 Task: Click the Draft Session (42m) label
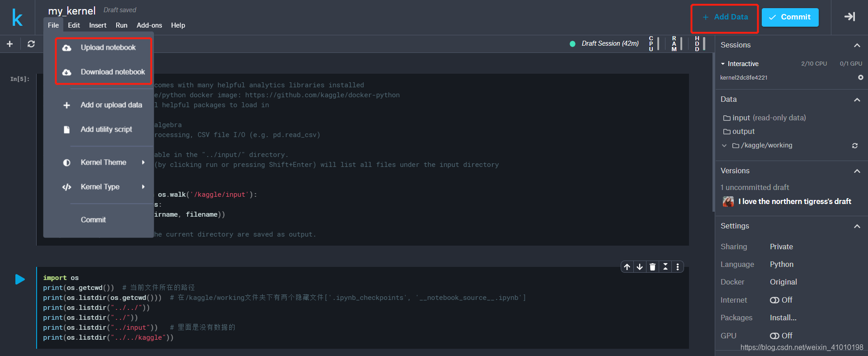click(x=610, y=43)
